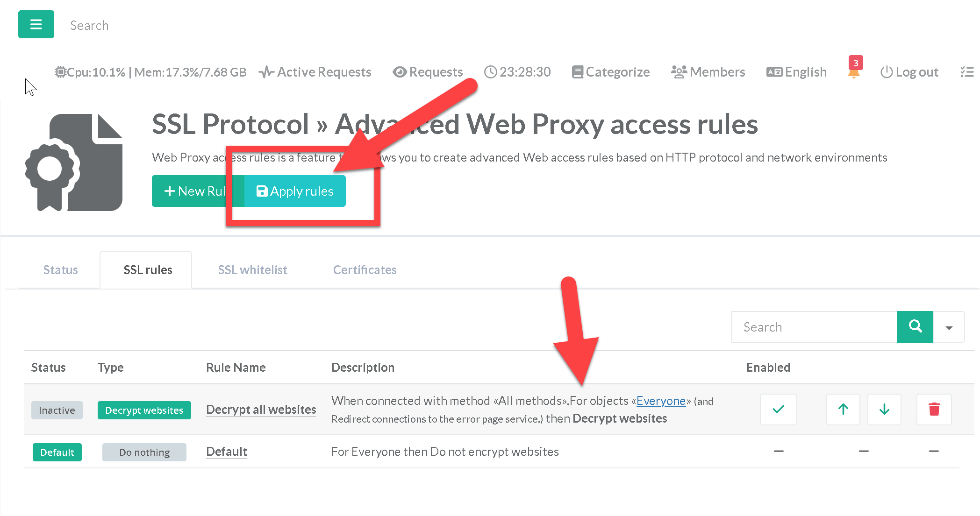This screenshot has height=516, width=980.
Task: Move Decrypt all websites rule down
Action: click(884, 410)
